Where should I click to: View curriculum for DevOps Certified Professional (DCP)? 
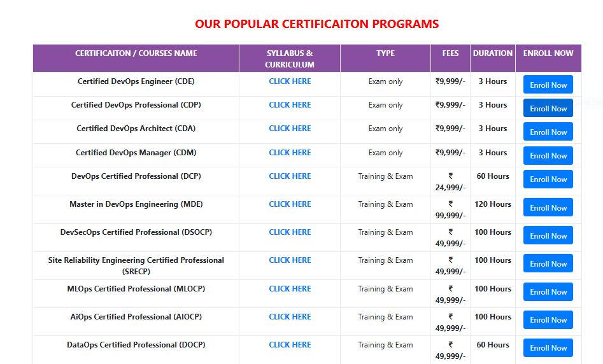[x=290, y=176]
